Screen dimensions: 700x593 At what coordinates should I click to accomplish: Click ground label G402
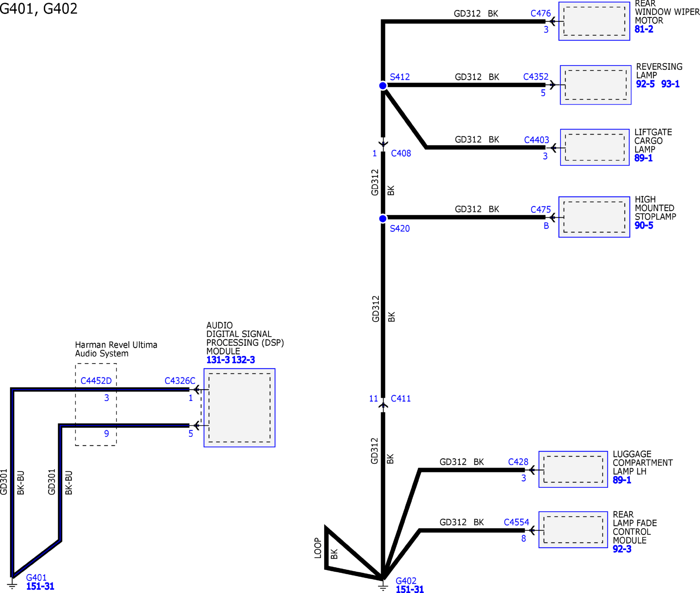tap(406, 581)
